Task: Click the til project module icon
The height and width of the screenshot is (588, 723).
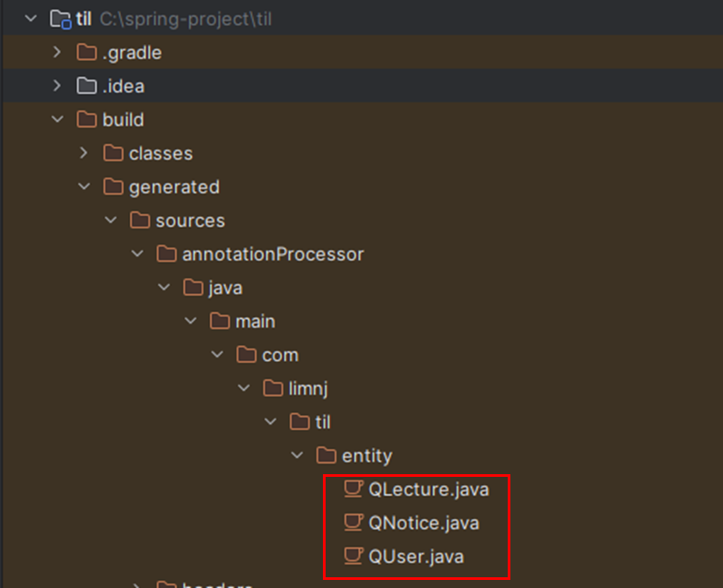Action: (60, 20)
